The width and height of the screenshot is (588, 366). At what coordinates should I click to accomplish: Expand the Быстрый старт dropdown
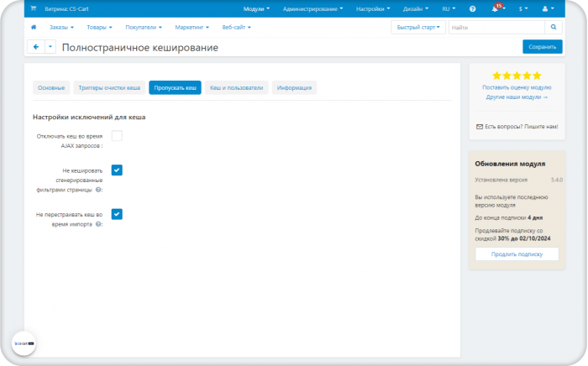point(418,27)
